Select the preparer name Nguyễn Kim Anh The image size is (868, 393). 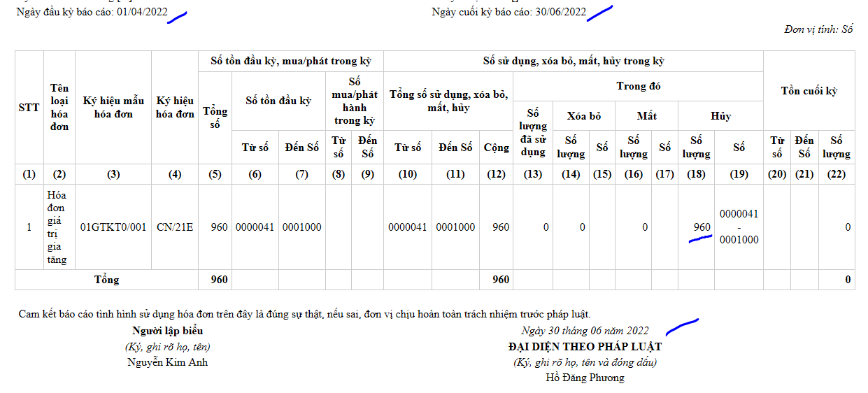[x=167, y=362]
